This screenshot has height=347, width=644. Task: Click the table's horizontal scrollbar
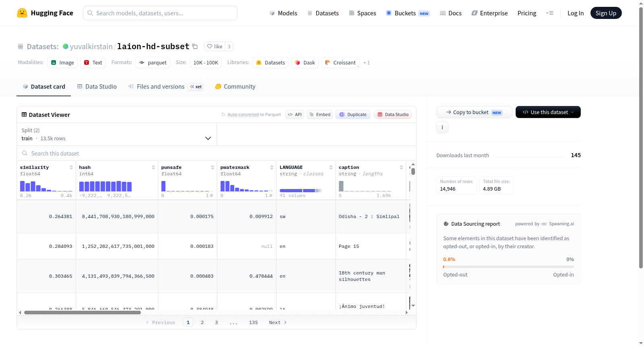coord(83,312)
